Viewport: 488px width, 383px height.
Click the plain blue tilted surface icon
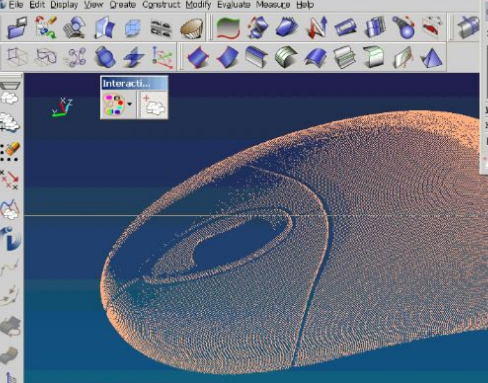coord(227,57)
